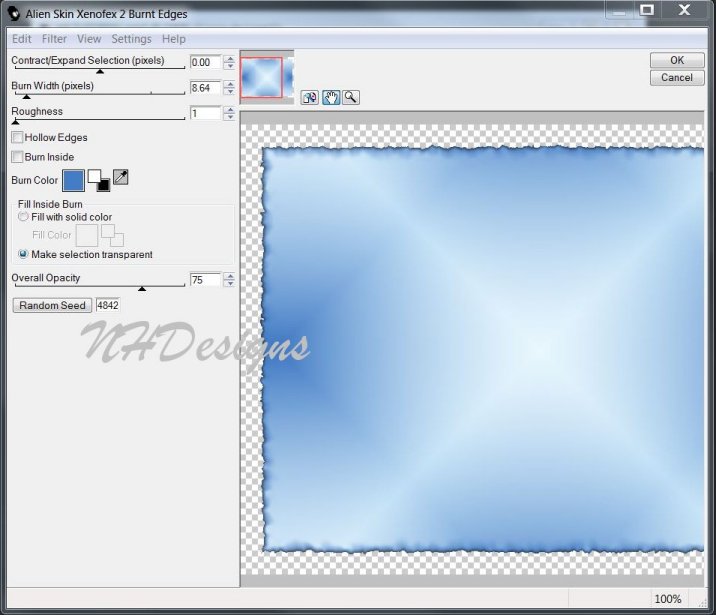
Task: Click the 100% zoom level in status bar
Action: (668, 599)
